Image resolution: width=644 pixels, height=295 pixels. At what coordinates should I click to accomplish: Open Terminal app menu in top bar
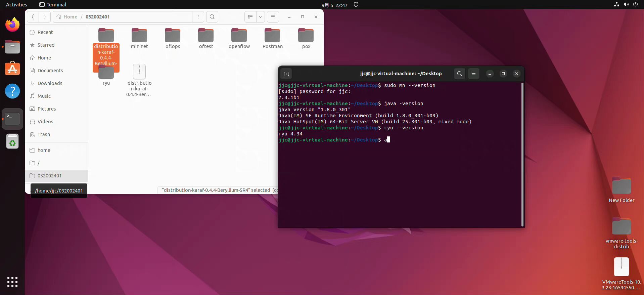click(x=53, y=5)
